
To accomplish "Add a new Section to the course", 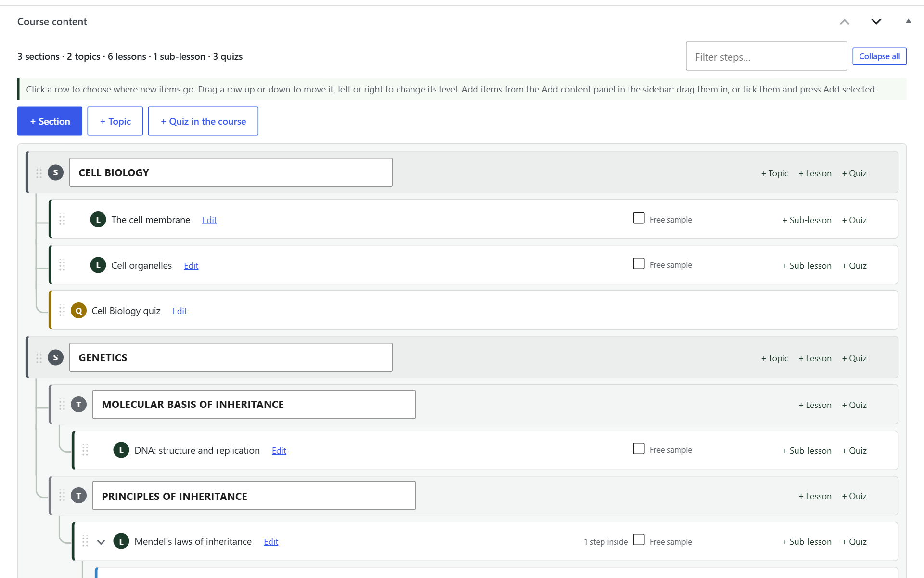I will pos(50,121).
